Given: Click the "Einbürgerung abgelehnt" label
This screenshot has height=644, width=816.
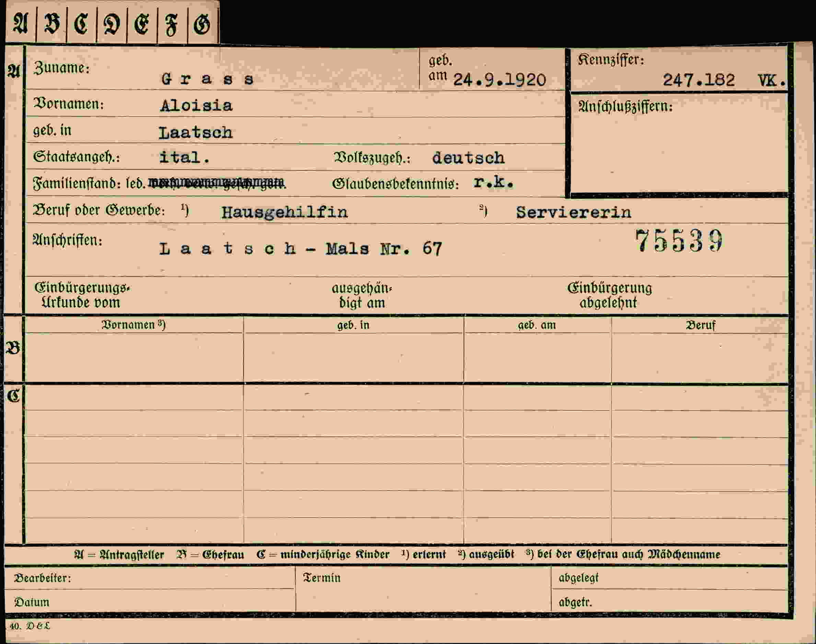Looking at the screenshot, I should (609, 295).
